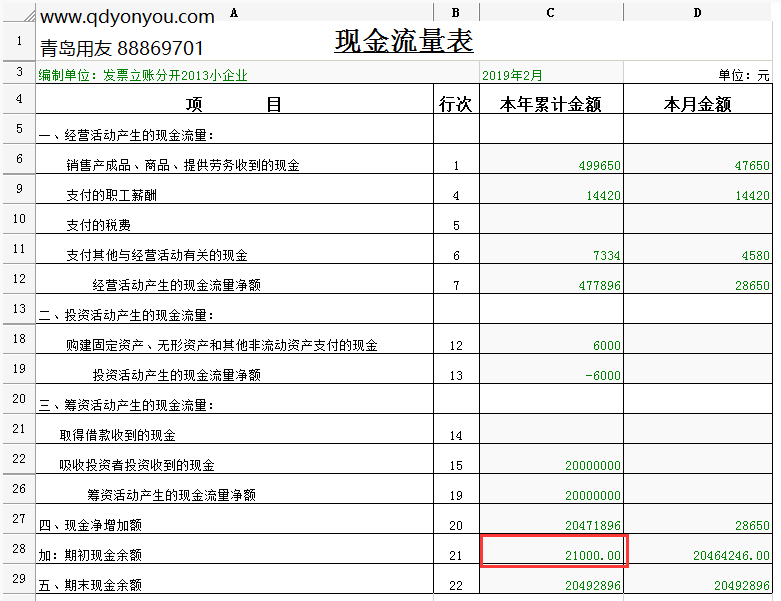781x601 pixels.
Task: Click the value 47650
Action: (752, 166)
